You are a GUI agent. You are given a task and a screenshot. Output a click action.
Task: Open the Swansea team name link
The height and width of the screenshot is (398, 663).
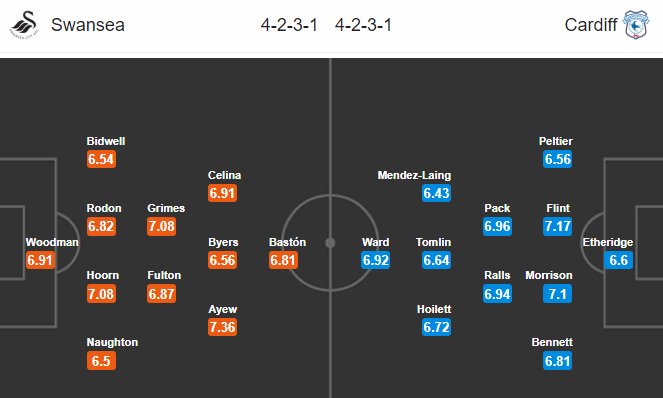tap(88, 25)
